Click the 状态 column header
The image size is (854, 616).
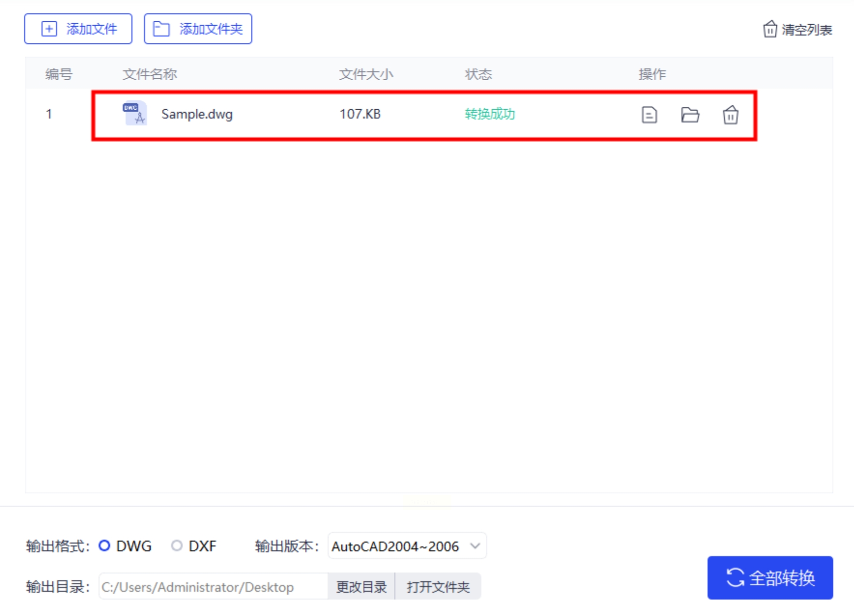(x=478, y=74)
